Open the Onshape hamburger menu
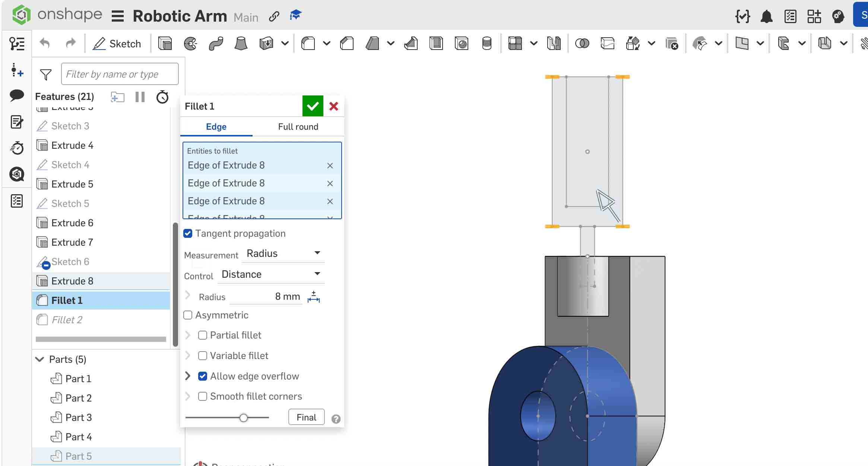 tap(117, 16)
